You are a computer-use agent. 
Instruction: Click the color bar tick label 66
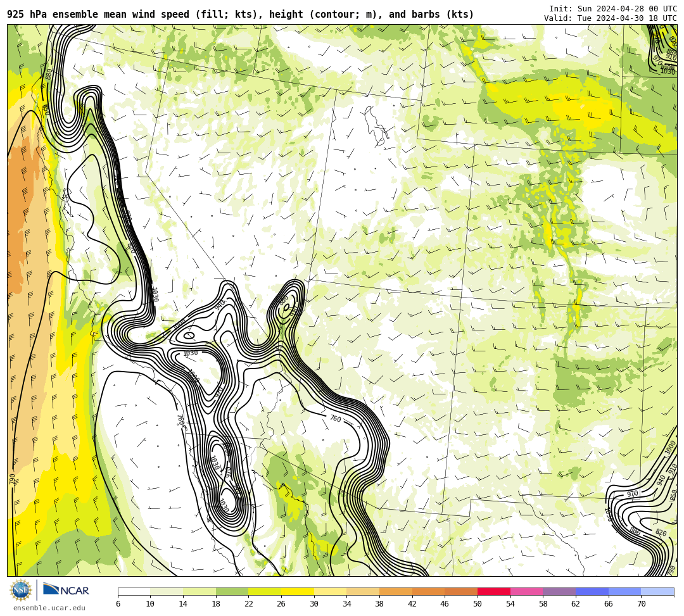[x=609, y=604]
